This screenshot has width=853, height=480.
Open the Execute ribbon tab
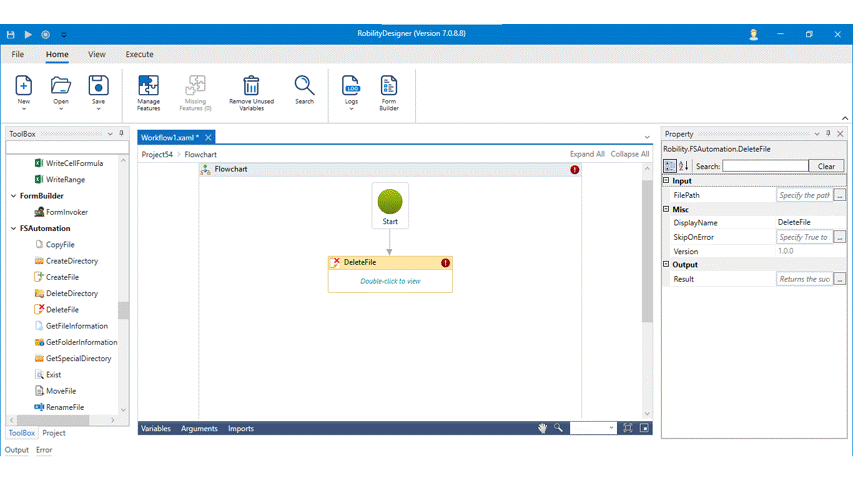click(x=139, y=54)
